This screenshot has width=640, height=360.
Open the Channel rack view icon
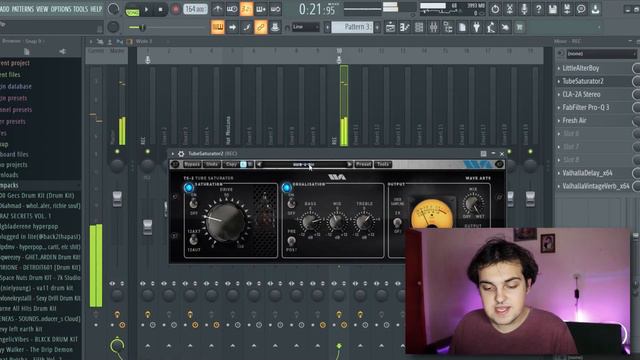point(419,27)
